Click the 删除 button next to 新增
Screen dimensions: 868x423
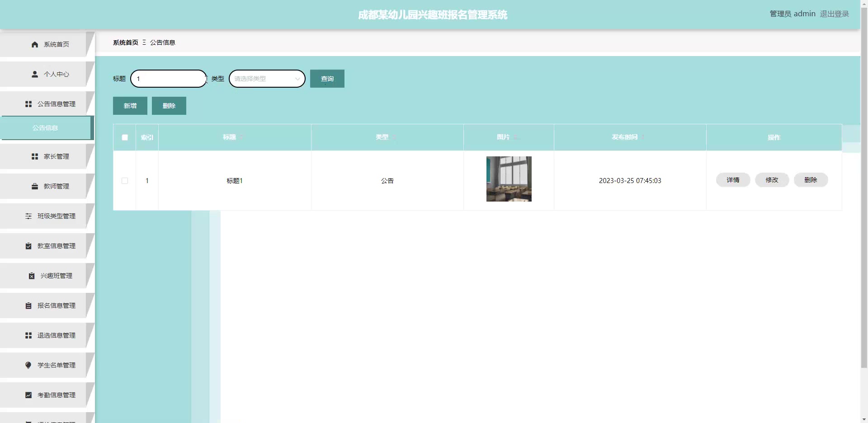point(169,106)
